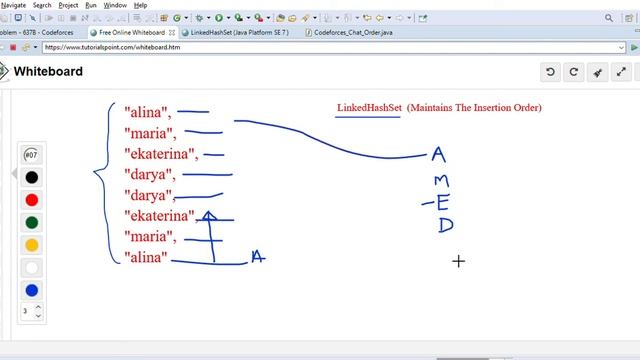The height and width of the screenshot is (360, 640).
Task: Click the green Go to URL arrow
Action: tap(634, 47)
